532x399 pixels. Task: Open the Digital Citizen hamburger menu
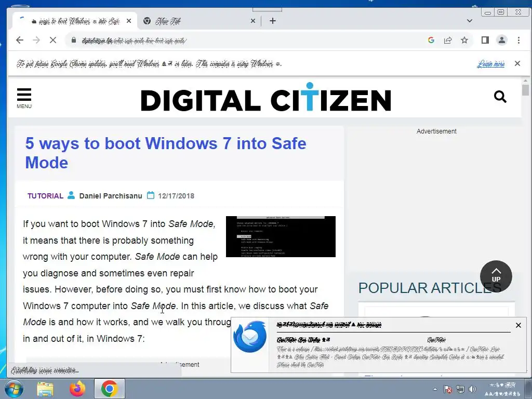click(24, 98)
